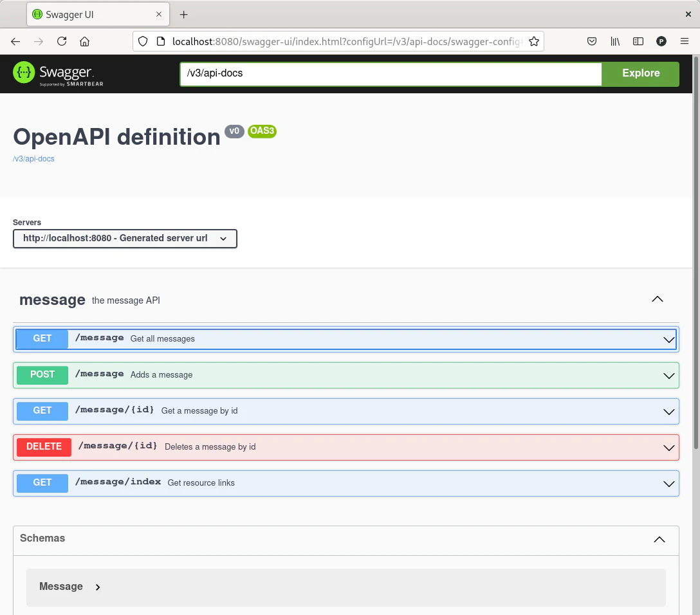Open the Servers dropdown

point(125,239)
